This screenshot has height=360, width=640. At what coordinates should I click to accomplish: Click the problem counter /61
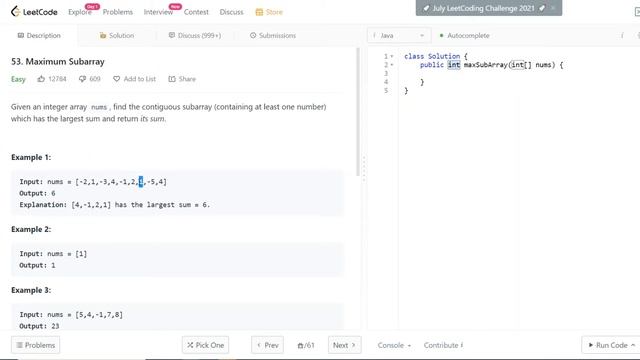pyautogui.click(x=306, y=345)
